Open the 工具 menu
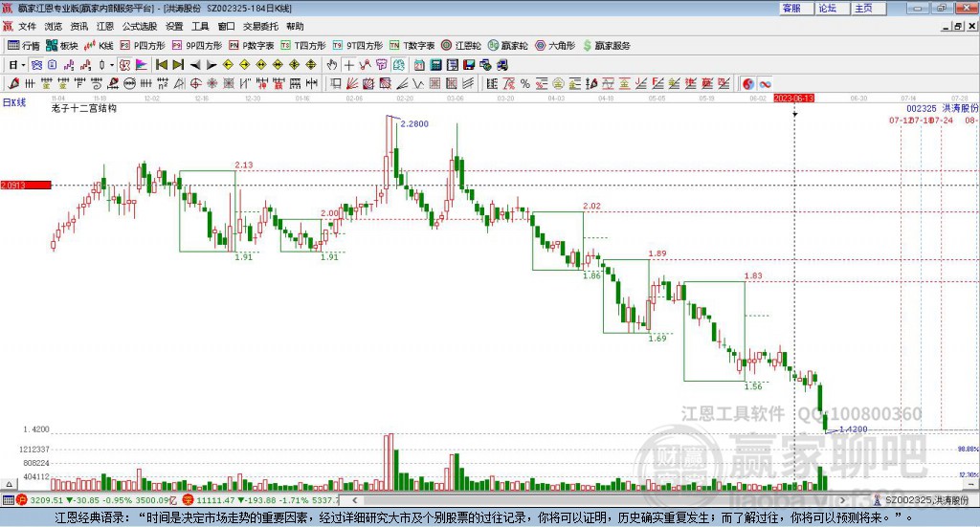 click(x=200, y=26)
